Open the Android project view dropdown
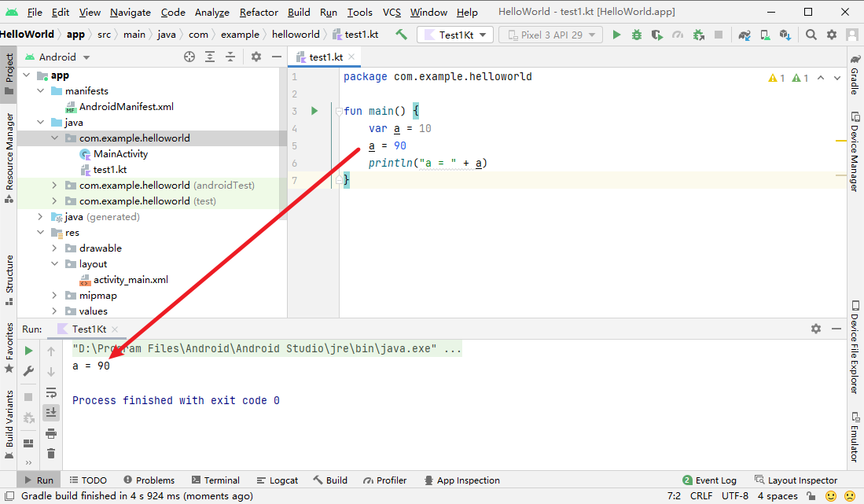The width and height of the screenshot is (864, 504). (58, 57)
